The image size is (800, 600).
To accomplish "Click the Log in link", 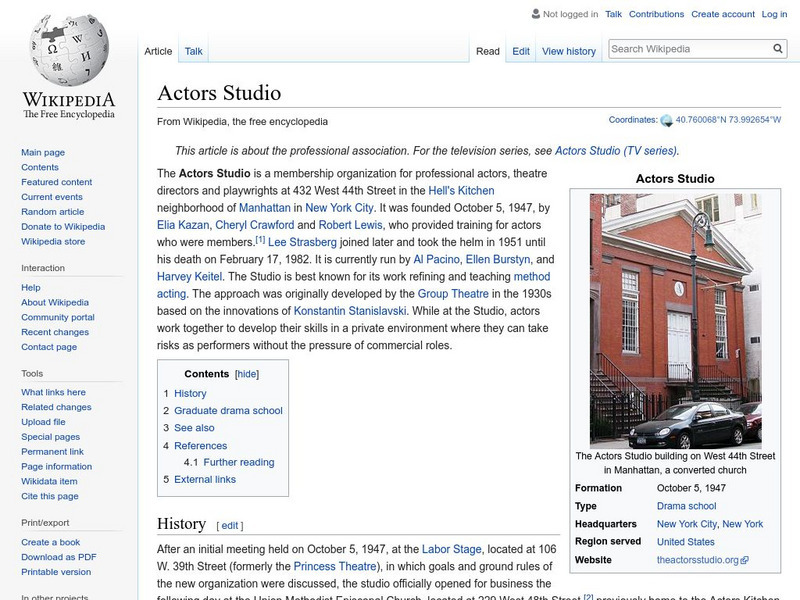I will (x=774, y=14).
